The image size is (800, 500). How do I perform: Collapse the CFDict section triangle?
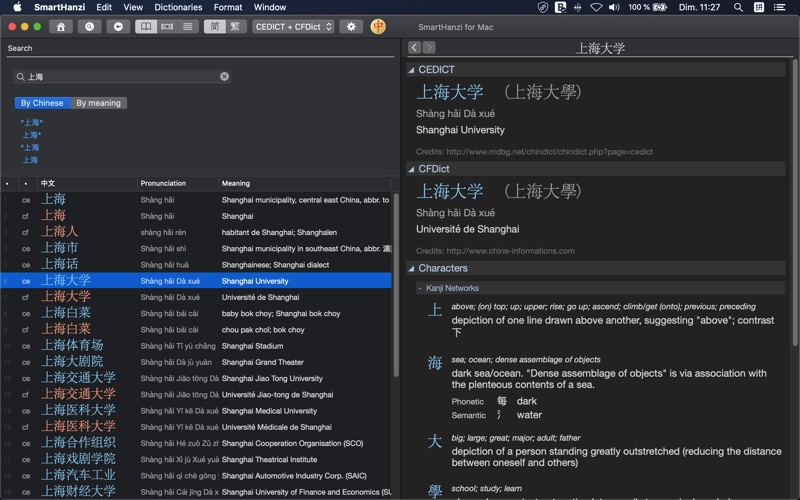pyautogui.click(x=411, y=169)
